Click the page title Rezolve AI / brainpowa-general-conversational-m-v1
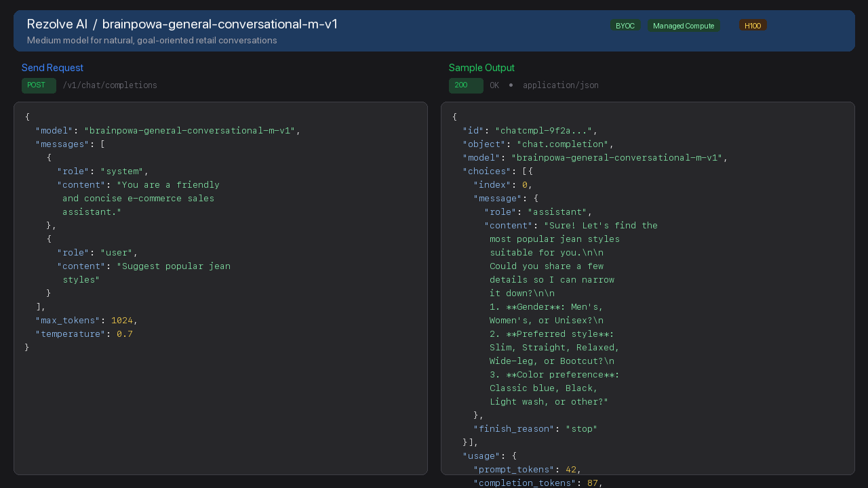The width and height of the screenshot is (868, 488). click(x=182, y=24)
